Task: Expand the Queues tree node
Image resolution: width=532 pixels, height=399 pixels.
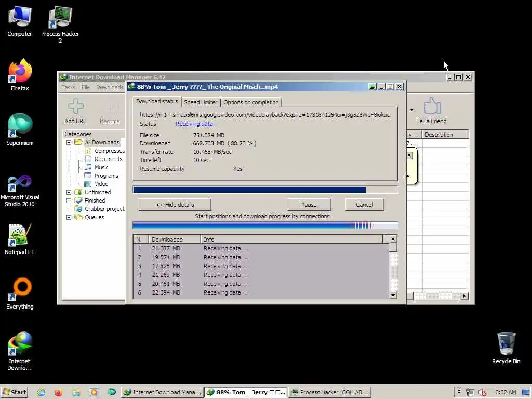Action: [69, 218]
